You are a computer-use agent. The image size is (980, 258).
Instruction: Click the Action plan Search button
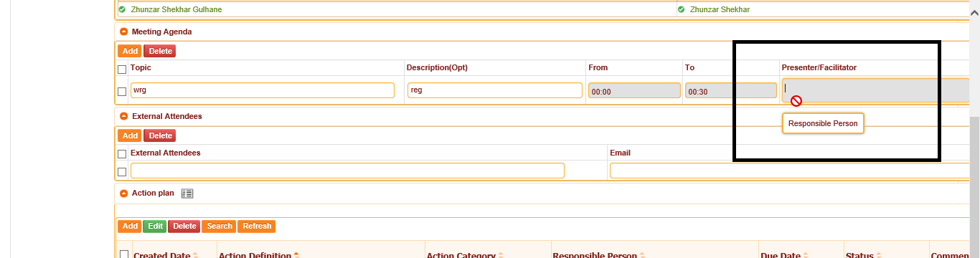pos(220,226)
